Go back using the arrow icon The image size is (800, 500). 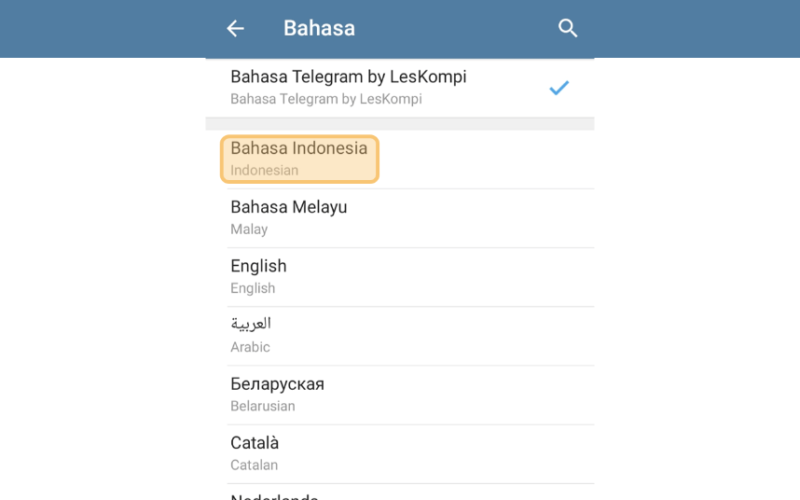pos(235,28)
